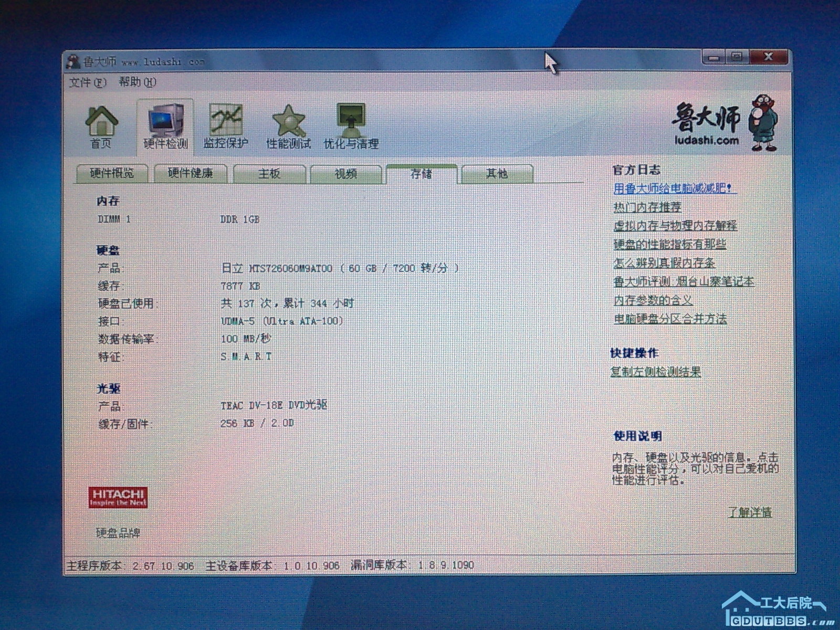Click the 7877 KB cache value
This screenshot has height=630, width=840.
tap(240, 286)
